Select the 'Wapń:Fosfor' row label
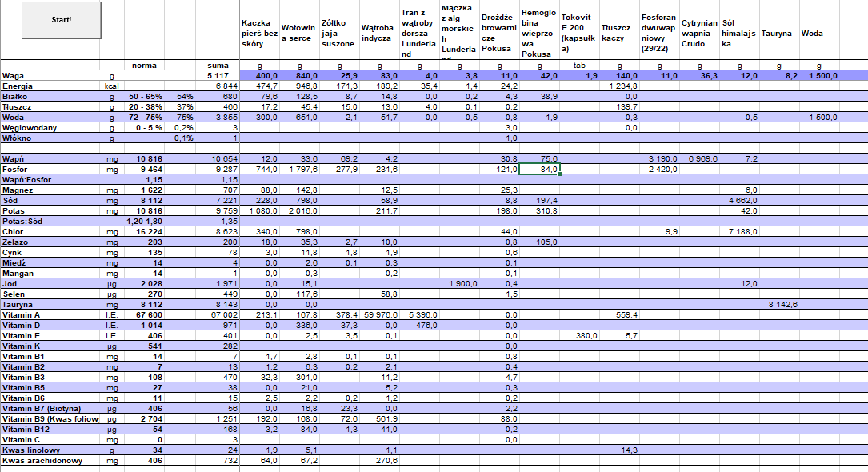 click(26, 180)
